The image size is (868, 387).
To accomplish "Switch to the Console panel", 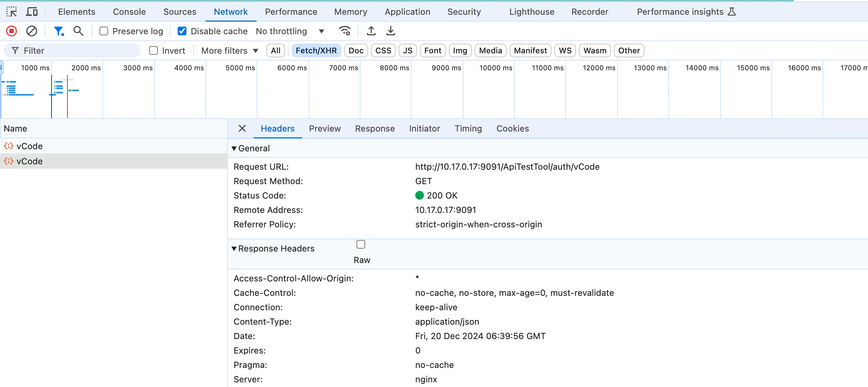I will 129,12.
